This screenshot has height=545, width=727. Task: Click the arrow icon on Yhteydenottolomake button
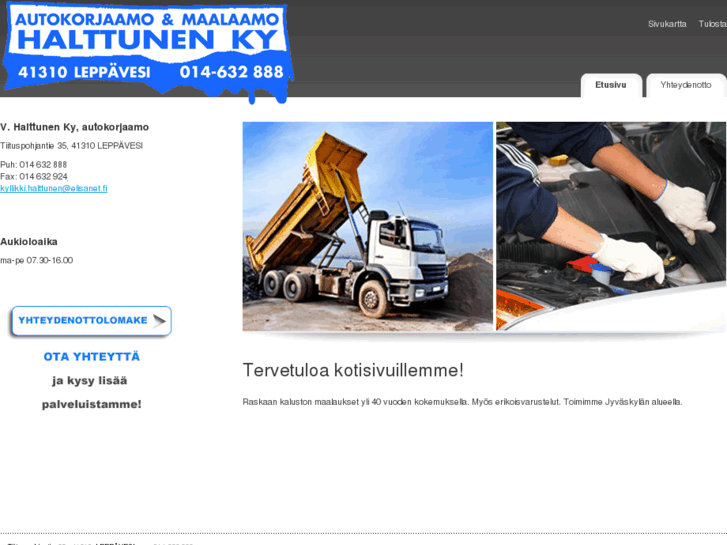[159, 321]
